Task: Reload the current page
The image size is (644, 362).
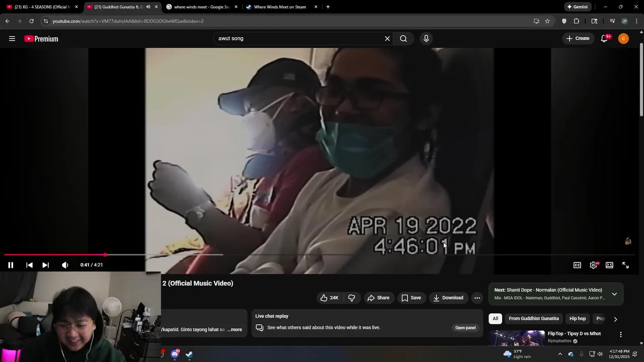Action: 31,21
